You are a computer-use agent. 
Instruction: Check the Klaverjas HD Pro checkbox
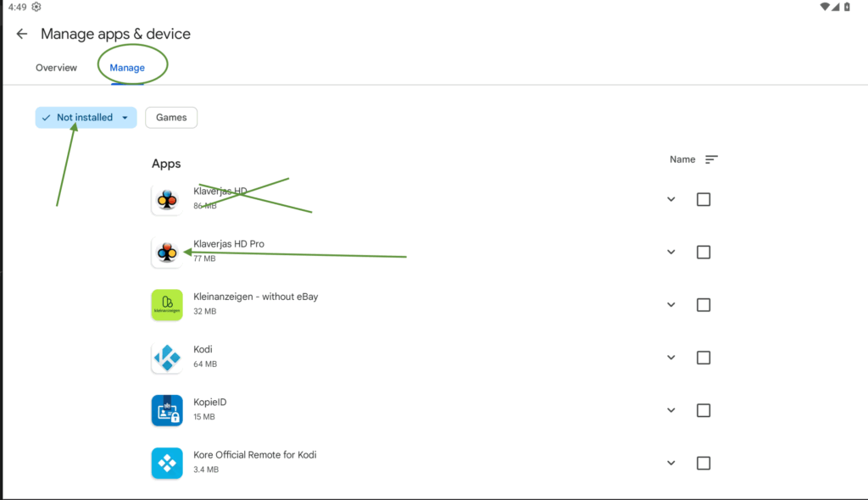tap(704, 253)
